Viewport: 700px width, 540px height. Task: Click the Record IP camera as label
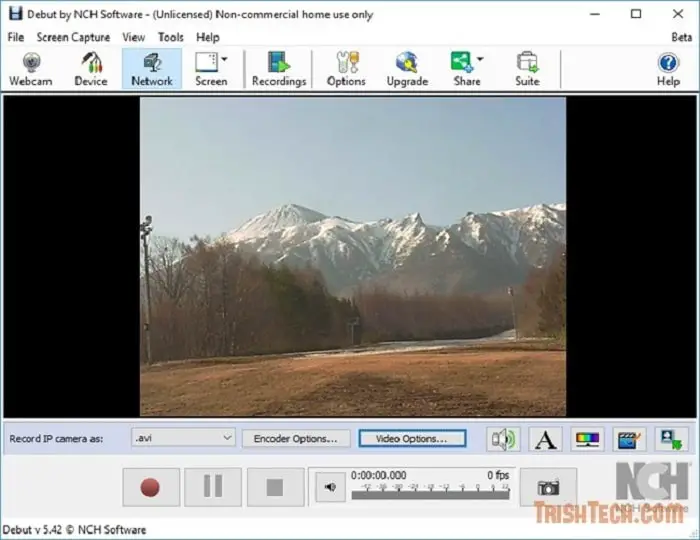[56, 439]
